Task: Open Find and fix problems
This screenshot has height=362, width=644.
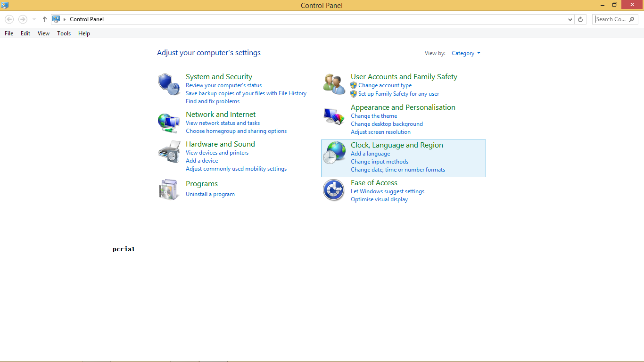Action: click(x=212, y=101)
